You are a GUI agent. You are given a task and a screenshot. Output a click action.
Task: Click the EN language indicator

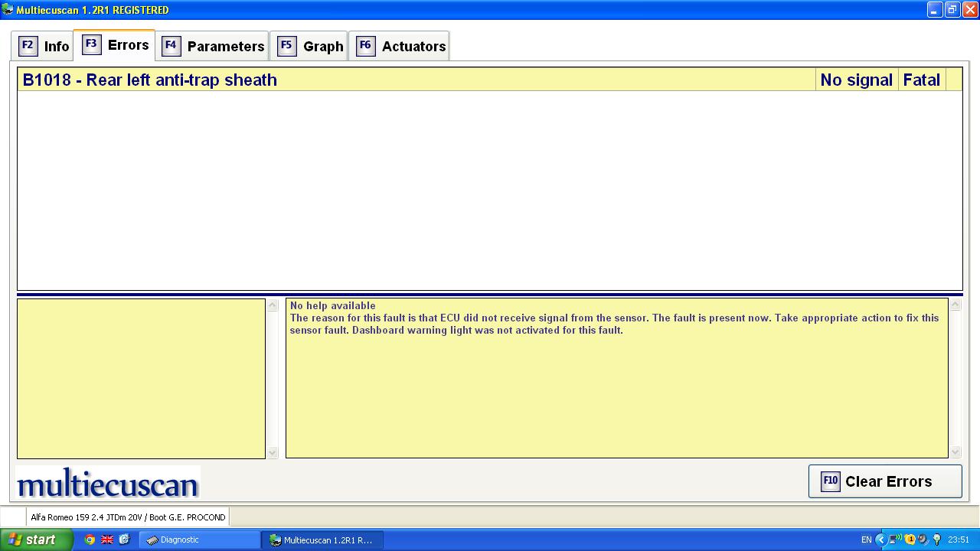coord(866,540)
